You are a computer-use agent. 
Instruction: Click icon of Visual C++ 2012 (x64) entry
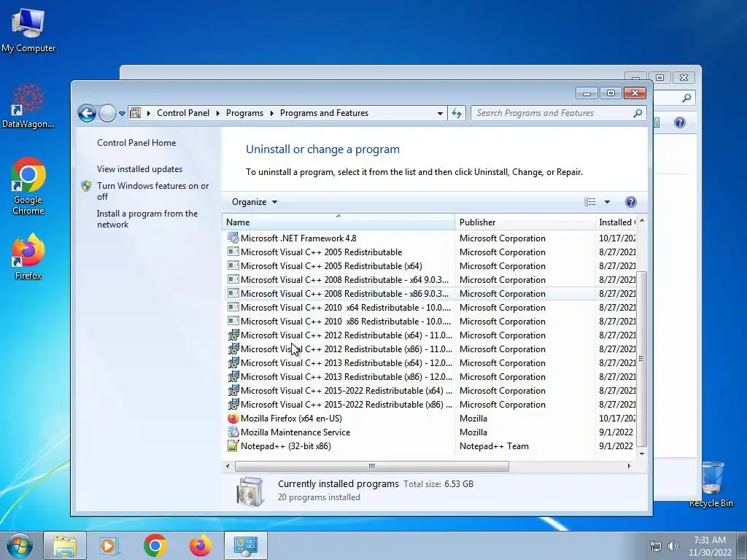pos(233,335)
